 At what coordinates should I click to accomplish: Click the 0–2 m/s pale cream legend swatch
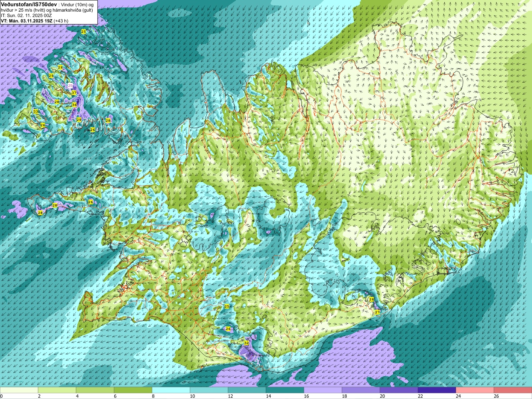coord(19,390)
